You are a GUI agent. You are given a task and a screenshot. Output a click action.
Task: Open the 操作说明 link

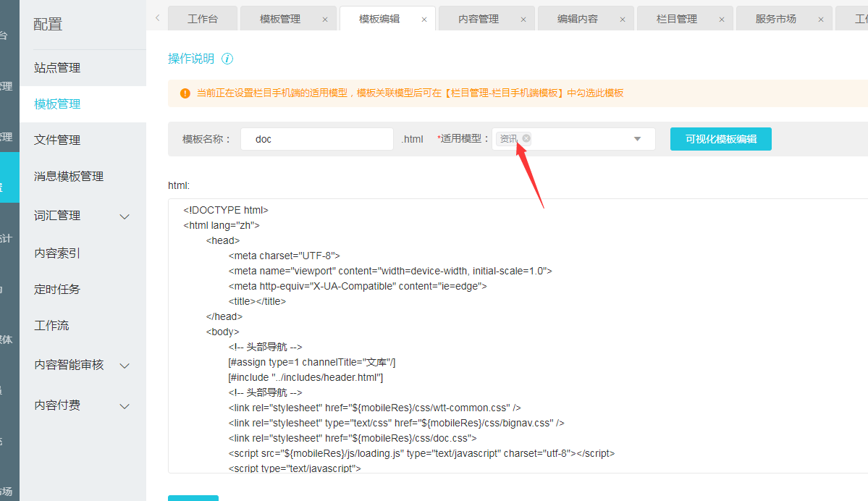(x=191, y=59)
